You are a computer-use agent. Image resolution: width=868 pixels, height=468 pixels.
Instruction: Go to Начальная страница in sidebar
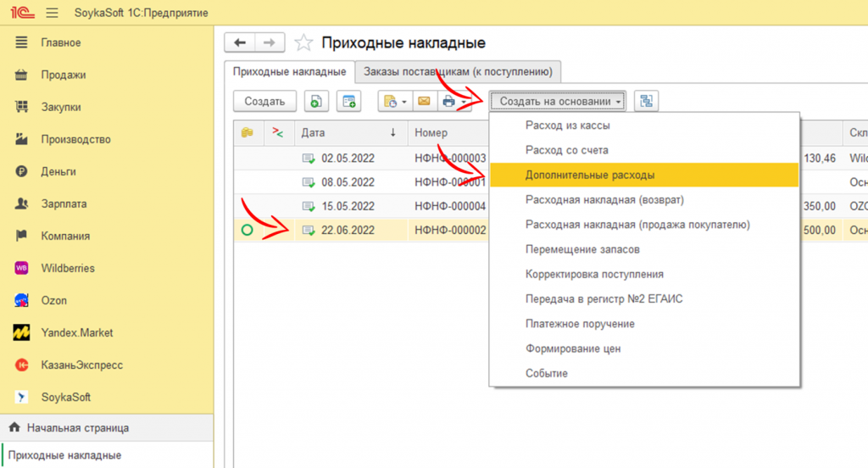pos(77,428)
